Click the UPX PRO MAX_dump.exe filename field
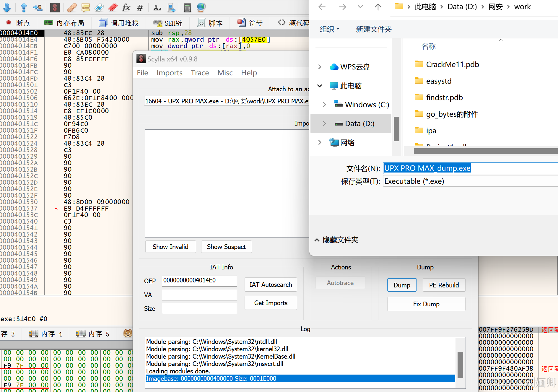Viewport: 558px width, 392px height. coord(427,168)
